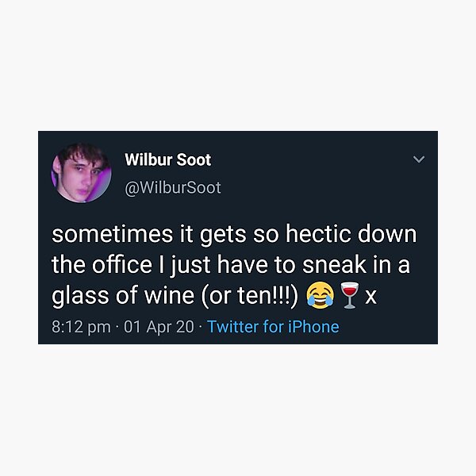Open the @WilburSoot handle
Screen dimensions: 476x476
[173, 187]
